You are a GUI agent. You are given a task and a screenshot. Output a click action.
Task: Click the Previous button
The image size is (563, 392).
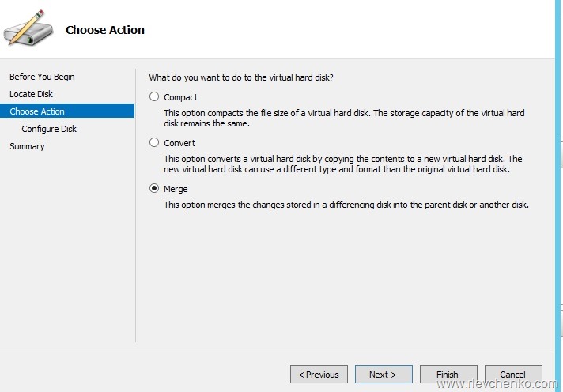319,375
